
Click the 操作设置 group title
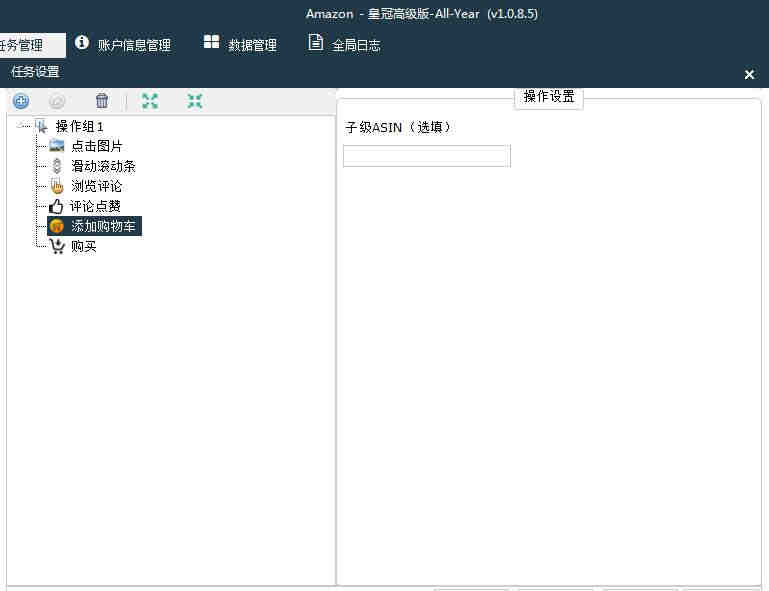[x=549, y=96]
